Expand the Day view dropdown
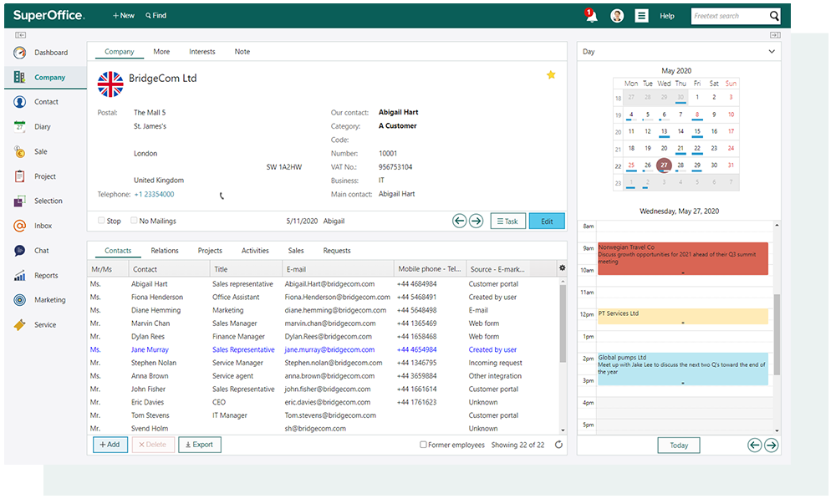836x504 pixels. pyautogui.click(x=771, y=52)
